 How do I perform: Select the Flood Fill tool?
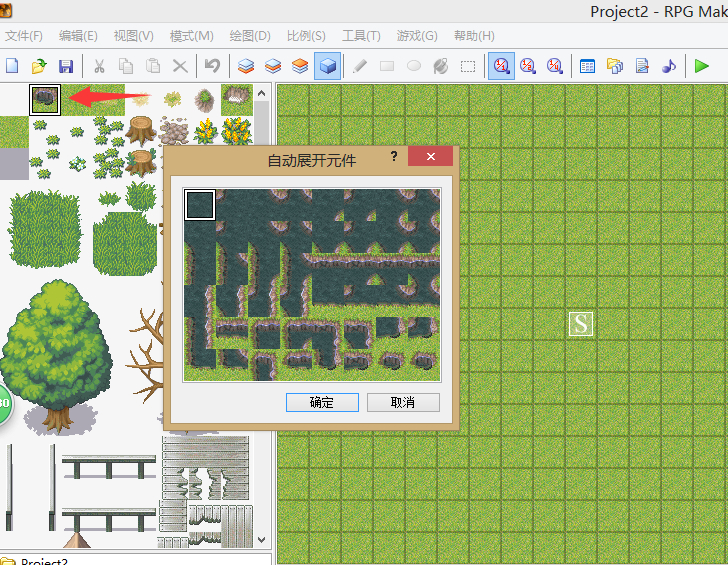441,66
